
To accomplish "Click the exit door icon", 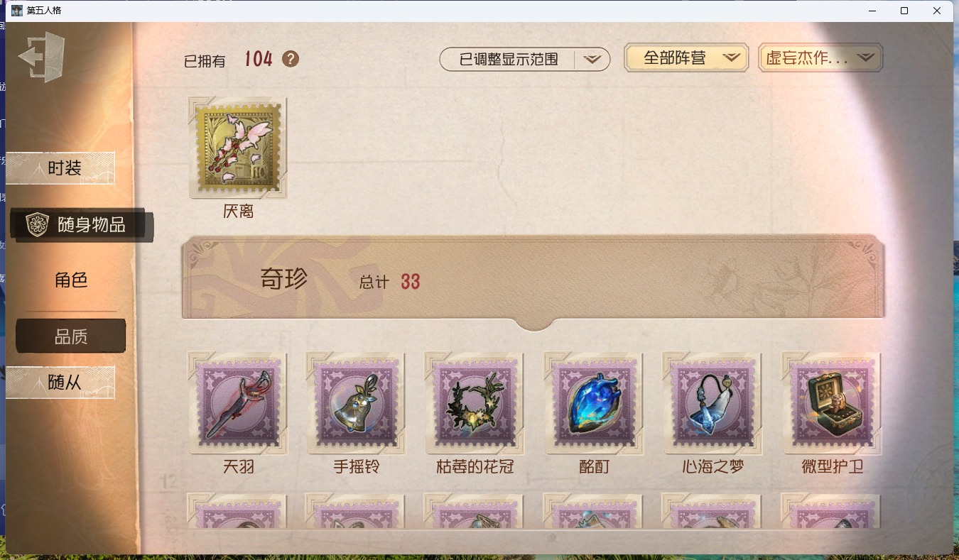I will (x=42, y=57).
